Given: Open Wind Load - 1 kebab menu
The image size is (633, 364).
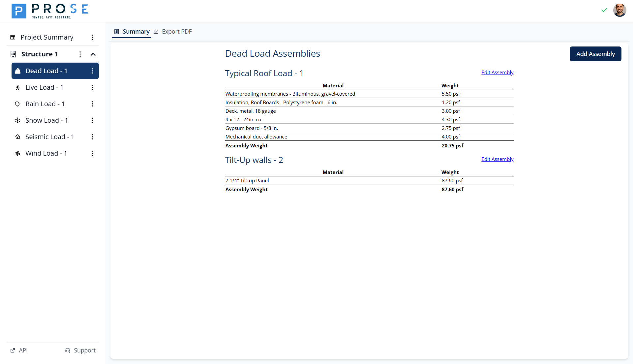Looking at the screenshot, I should [92, 153].
